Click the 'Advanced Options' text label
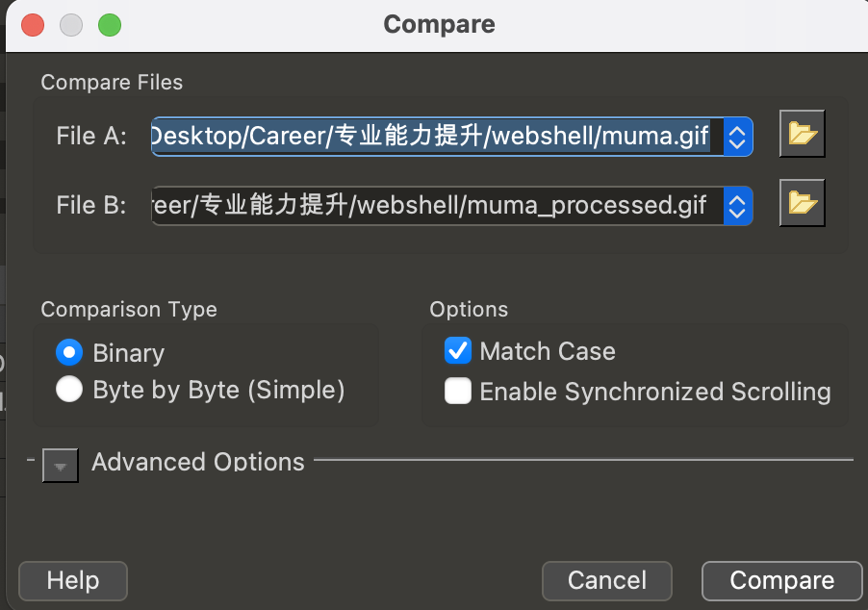The height and width of the screenshot is (610, 868). click(x=197, y=462)
